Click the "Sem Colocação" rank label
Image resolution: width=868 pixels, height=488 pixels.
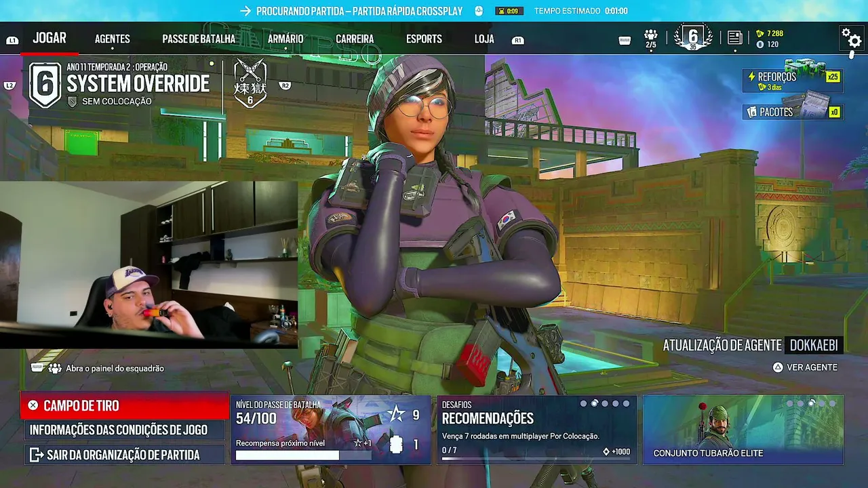[117, 102]
